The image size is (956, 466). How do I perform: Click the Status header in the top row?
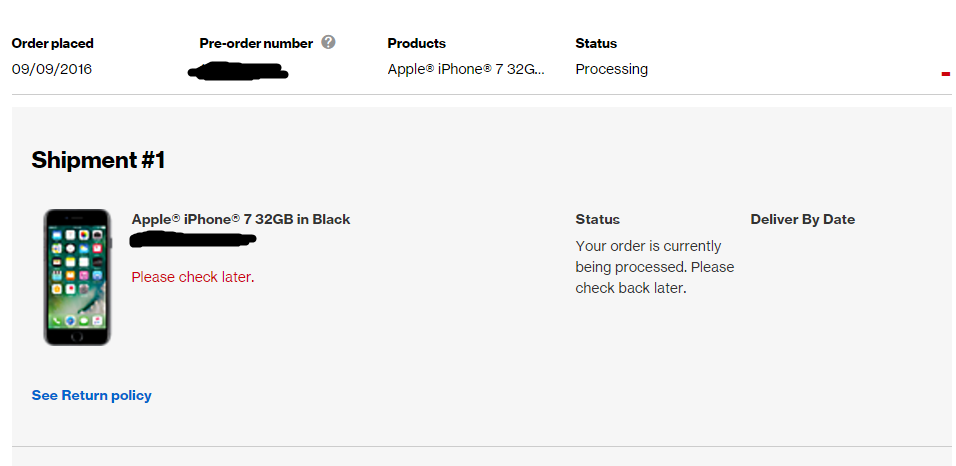pos(596,43)
